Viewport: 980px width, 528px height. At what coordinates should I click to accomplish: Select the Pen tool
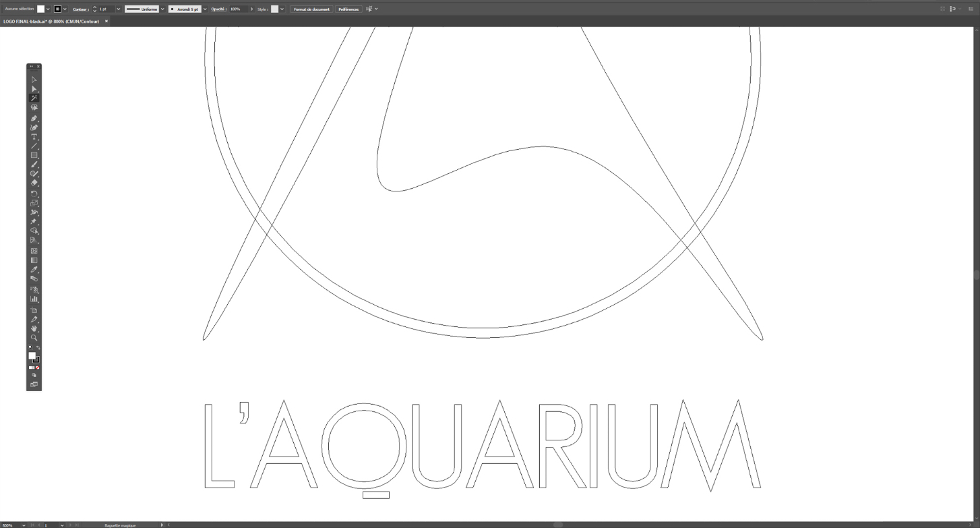(x=34, y=119)
